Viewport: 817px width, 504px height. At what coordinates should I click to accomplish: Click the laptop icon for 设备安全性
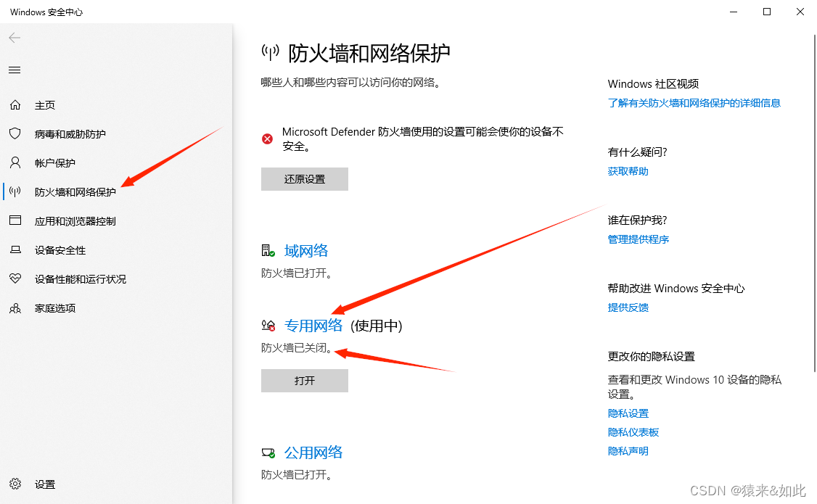click(x=15, y=250)
